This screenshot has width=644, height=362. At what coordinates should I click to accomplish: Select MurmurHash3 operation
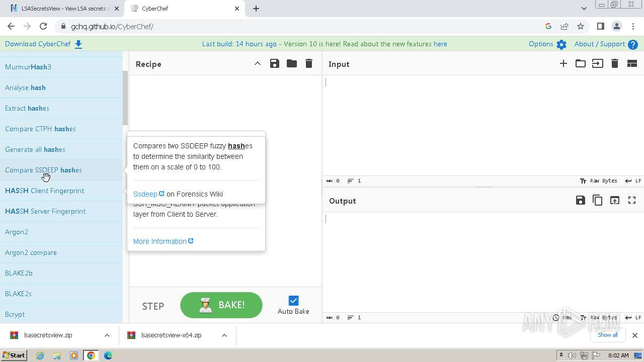(x=61, y=67)
